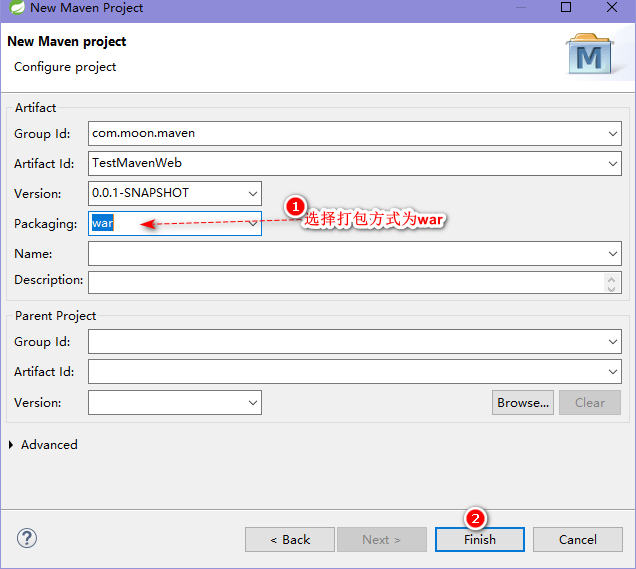Go back with the Back button
The width and height of the screenshot is (636, 569).
pyautogui.click(x=290, y=539)
